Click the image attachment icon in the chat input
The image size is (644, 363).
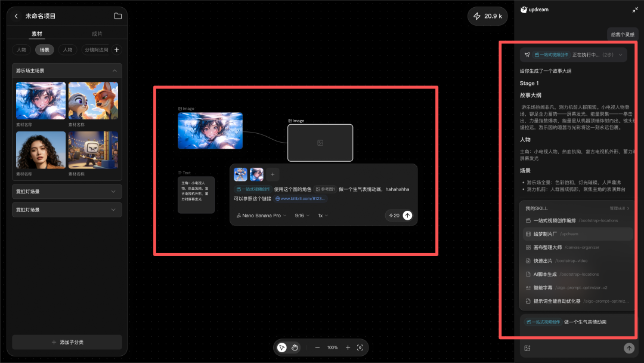(527, 347)
